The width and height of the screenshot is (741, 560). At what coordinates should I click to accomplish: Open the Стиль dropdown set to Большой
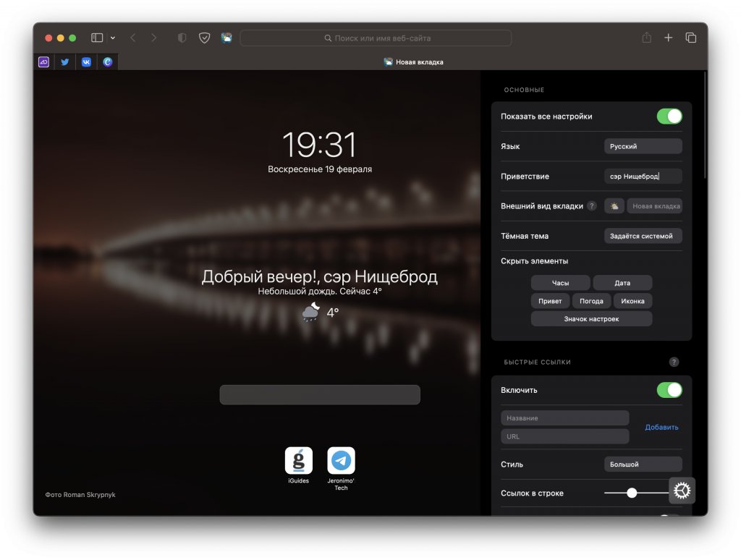(643, 464)
